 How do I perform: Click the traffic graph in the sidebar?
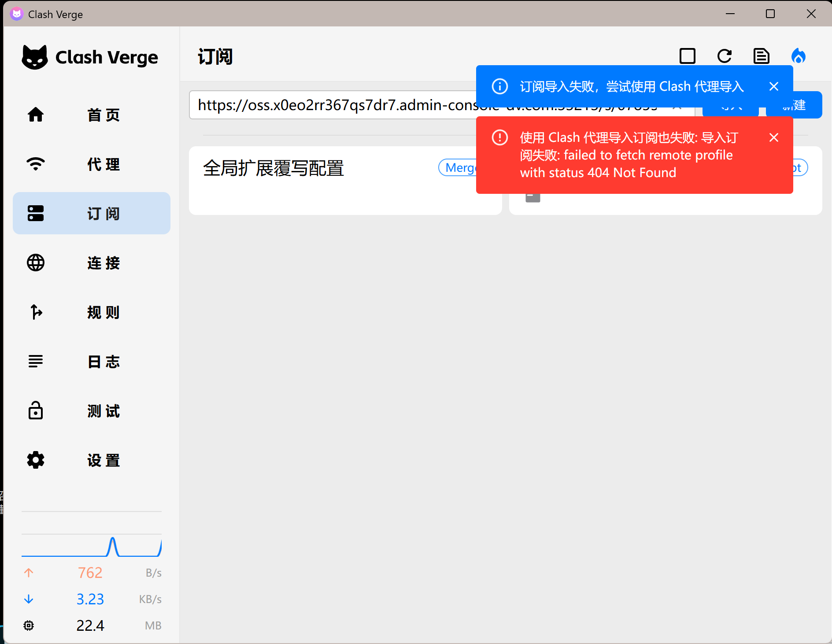[x=92, y=546]
